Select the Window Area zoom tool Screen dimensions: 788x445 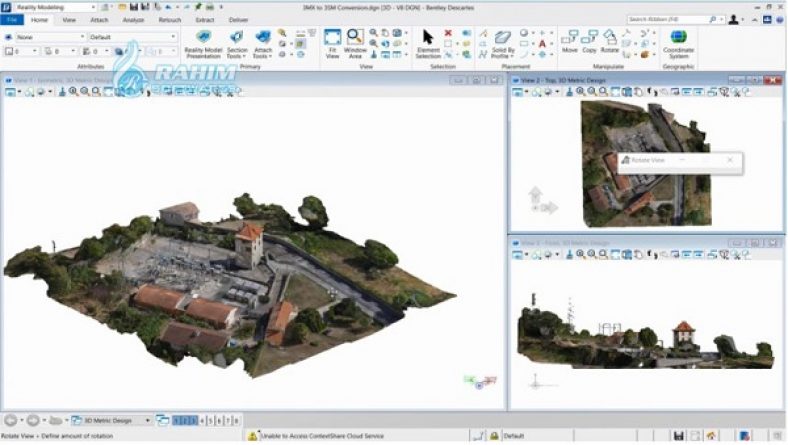click(355, 42)
